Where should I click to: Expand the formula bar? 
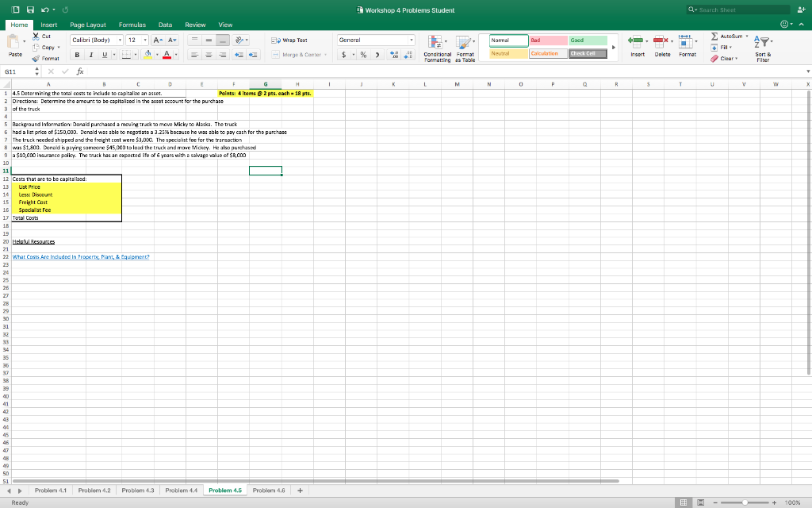pos(808,71)
